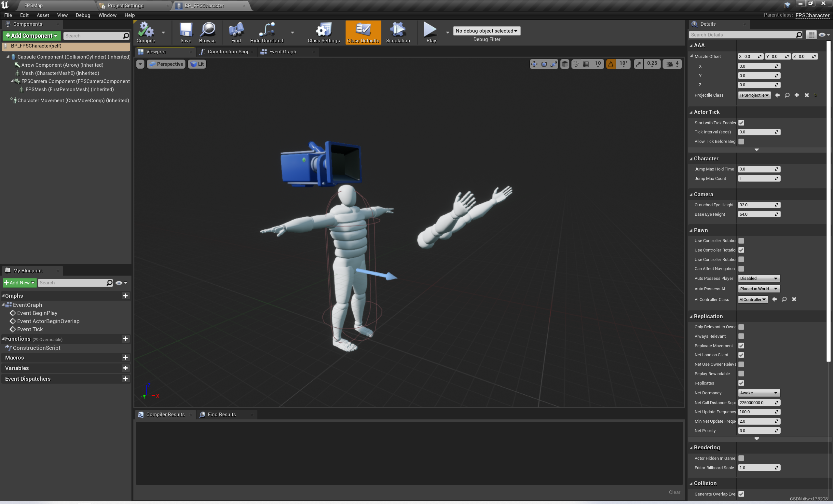Image resolution: width=833 pixels, height=504 pixels.
Task: Open Auto Possess Player dropdown
Action: point(758,278)
